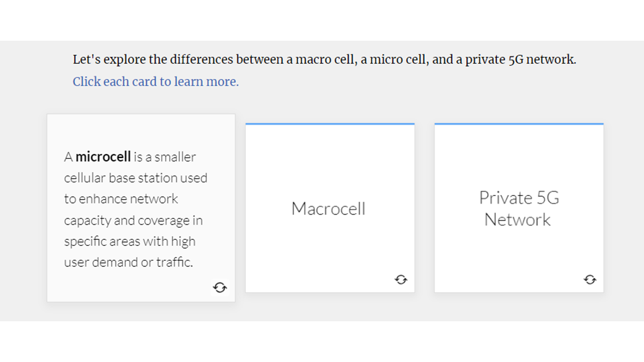Screen dimensions: 644x362
Task: Open the Macrocell flashcard
Action: click(330, 208)
